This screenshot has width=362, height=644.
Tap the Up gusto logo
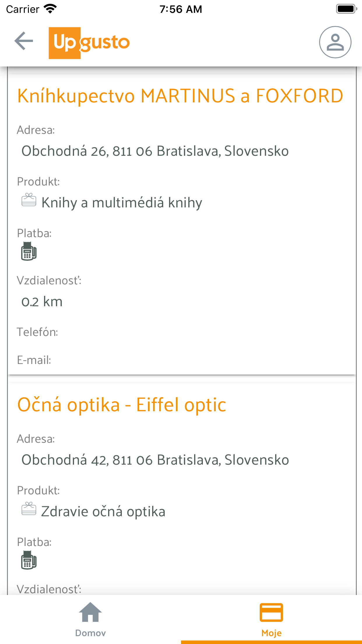89,43
